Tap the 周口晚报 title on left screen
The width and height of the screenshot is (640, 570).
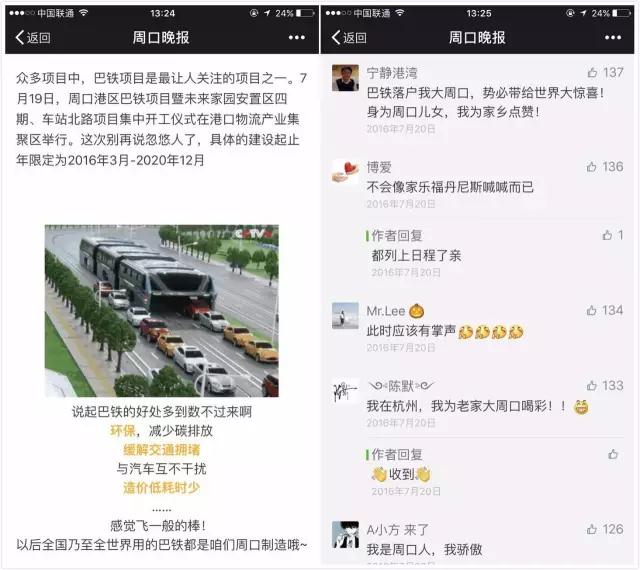pos(161,38)
